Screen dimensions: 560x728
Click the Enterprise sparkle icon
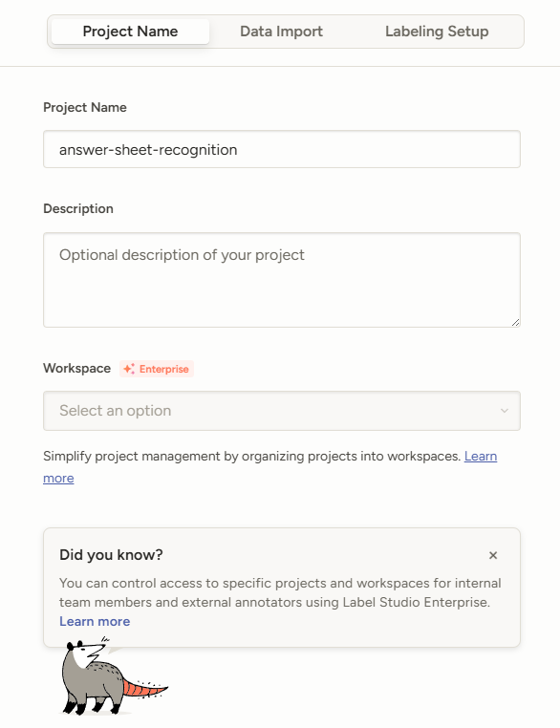coord(129,369)
